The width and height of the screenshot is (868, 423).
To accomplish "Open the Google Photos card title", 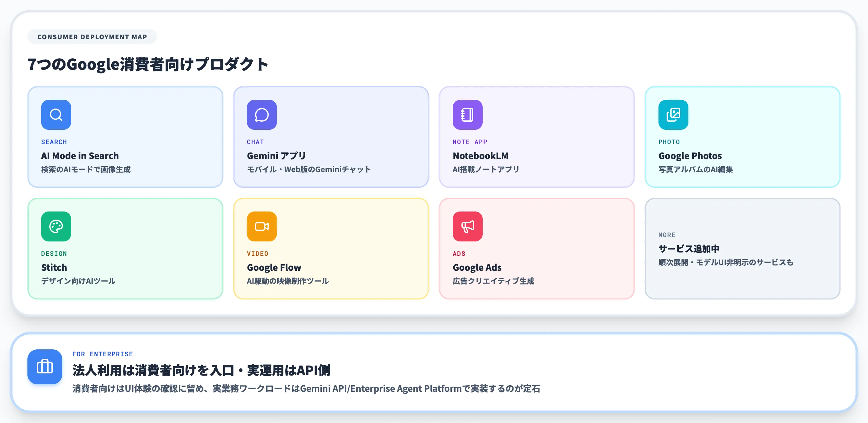I will [690, 156].
